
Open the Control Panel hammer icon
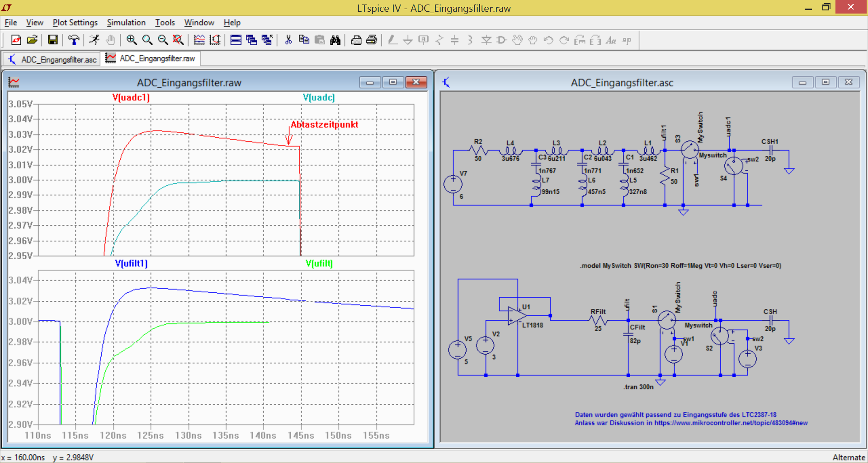click(x=74, y=40)
